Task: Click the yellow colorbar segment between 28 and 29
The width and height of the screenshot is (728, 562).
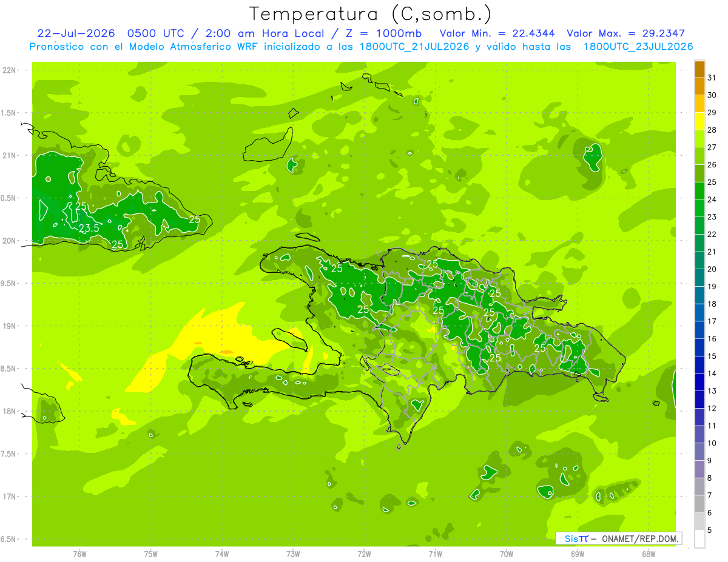Action: (699, 121)
